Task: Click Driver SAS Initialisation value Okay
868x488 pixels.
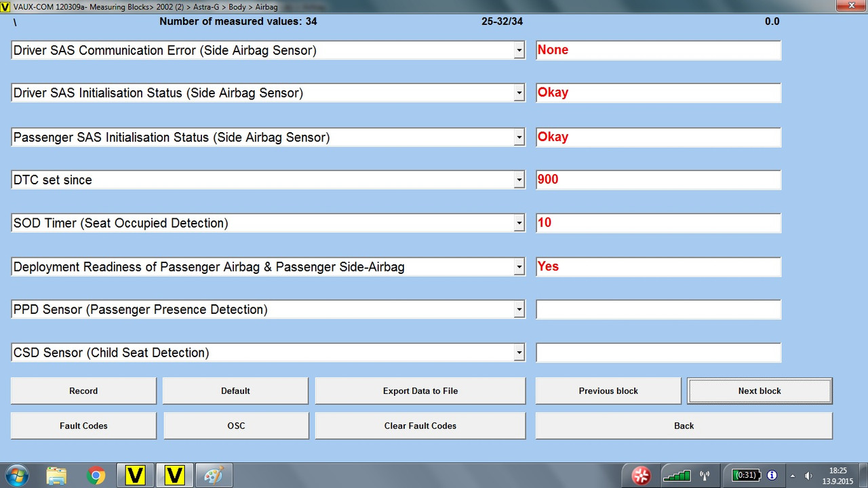Action: pyautogui.click(x=658, y=93)
